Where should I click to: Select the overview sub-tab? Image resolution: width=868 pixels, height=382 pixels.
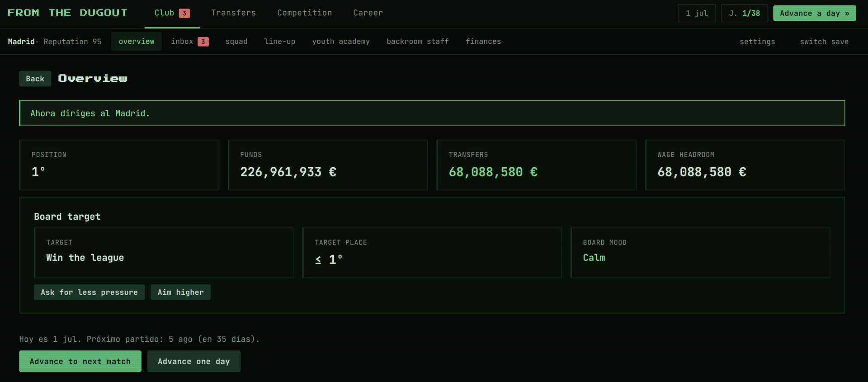137,42
